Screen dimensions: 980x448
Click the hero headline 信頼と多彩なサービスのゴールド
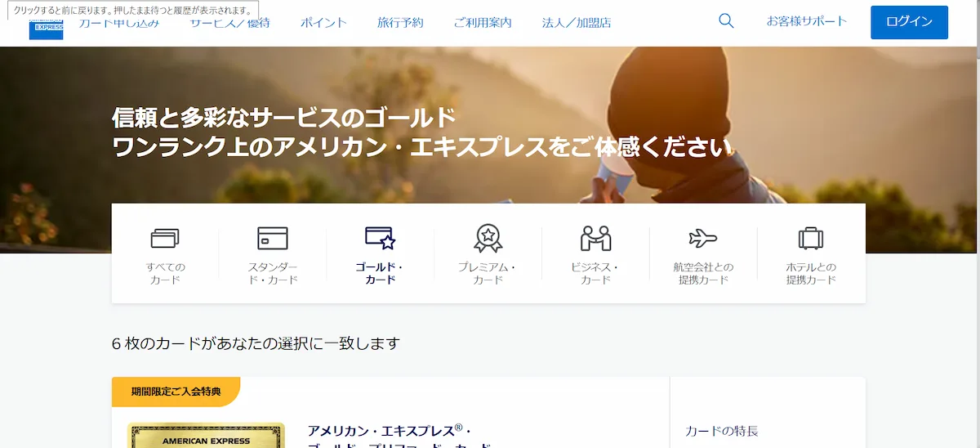tap(283, 119)
